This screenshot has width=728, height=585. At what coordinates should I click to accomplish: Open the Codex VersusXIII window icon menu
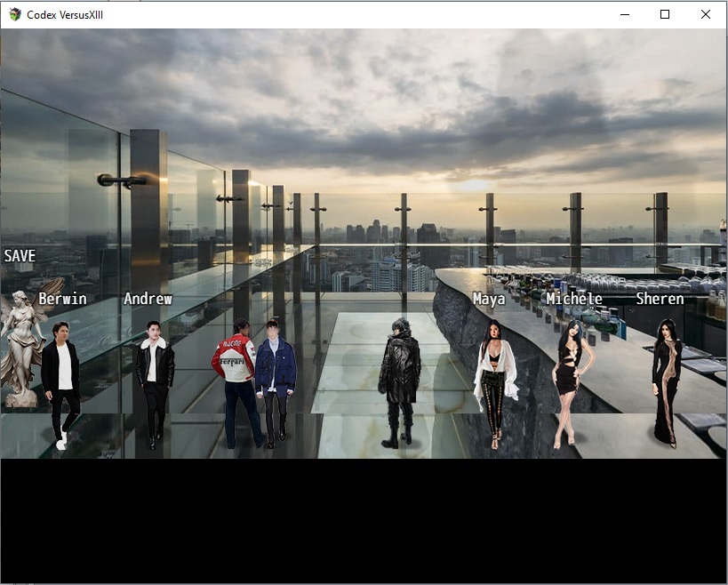click(14, 14)
